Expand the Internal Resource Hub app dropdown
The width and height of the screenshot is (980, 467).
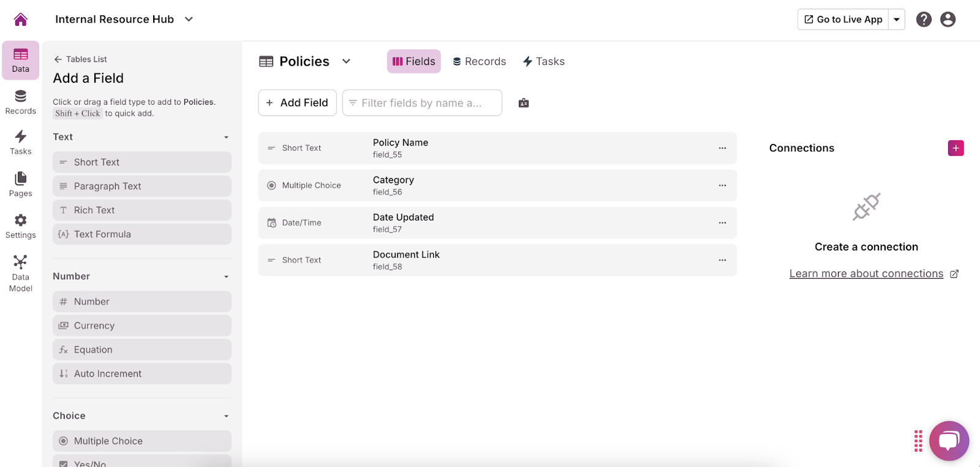[x=189, y=20]
